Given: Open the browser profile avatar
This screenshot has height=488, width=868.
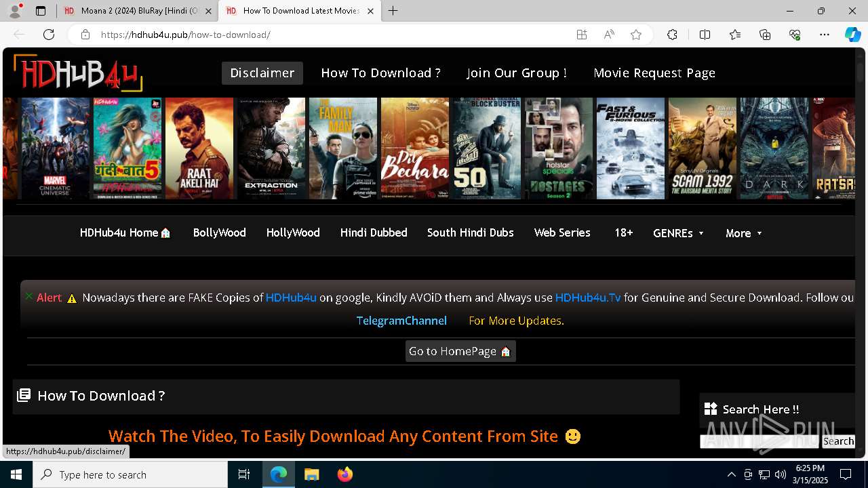Looking at the screenshot, I should coord(15,11).
